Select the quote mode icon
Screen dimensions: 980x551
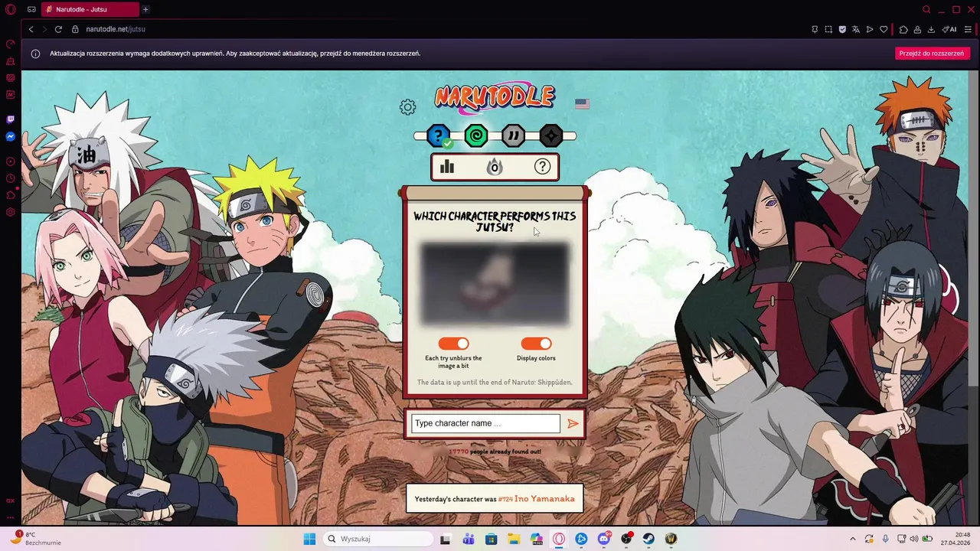click(514, 136)
